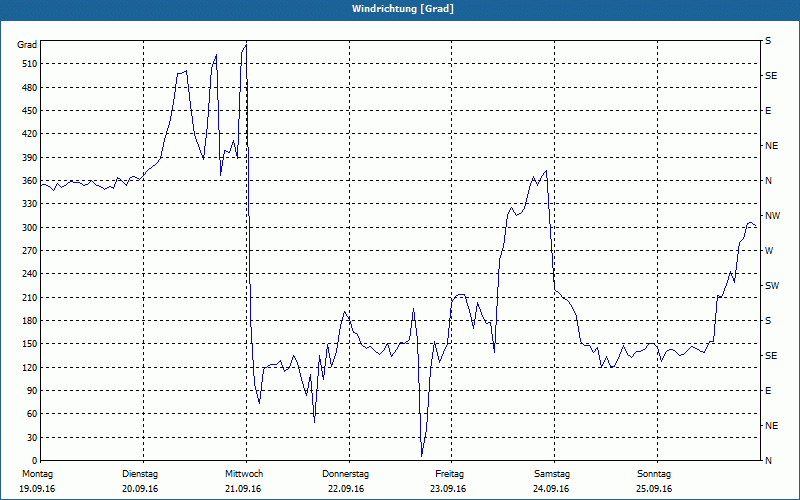Click the 'Dienstag' day label
Screen dimensions: 800x500
tap(140, 474)
